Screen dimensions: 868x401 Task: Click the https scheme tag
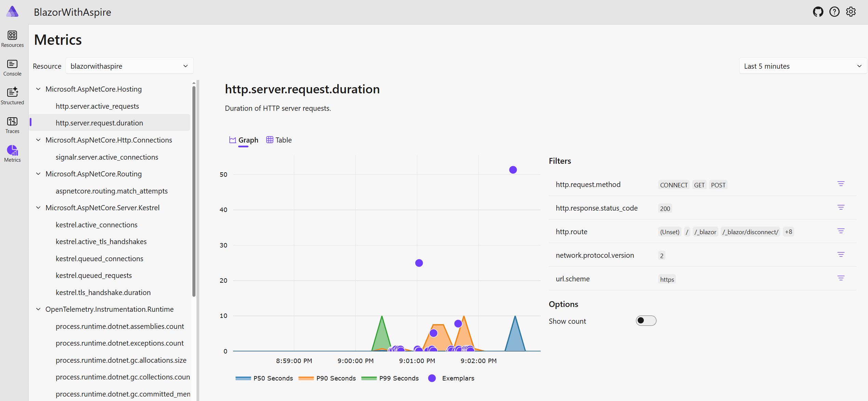(667, 279)
